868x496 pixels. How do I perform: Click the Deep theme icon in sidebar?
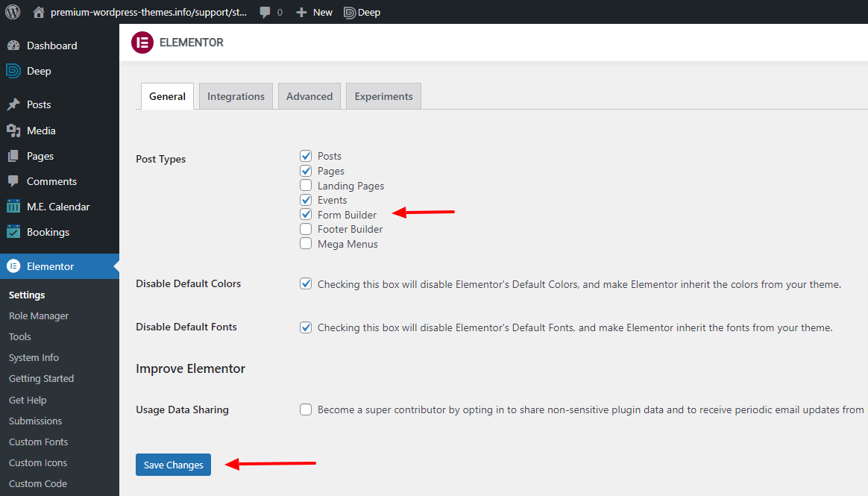pos(13,71)
